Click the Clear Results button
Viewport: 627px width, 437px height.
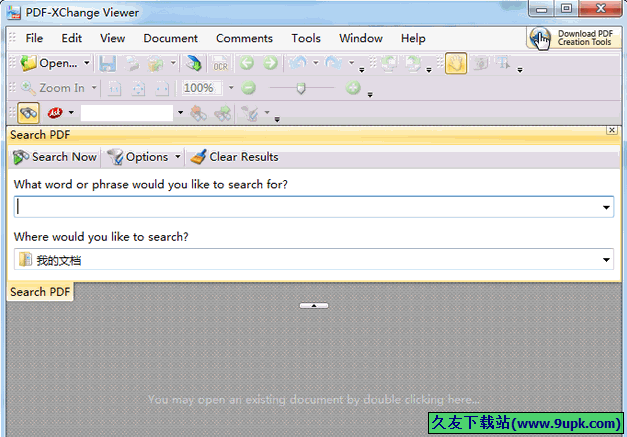tap(234, 157)
